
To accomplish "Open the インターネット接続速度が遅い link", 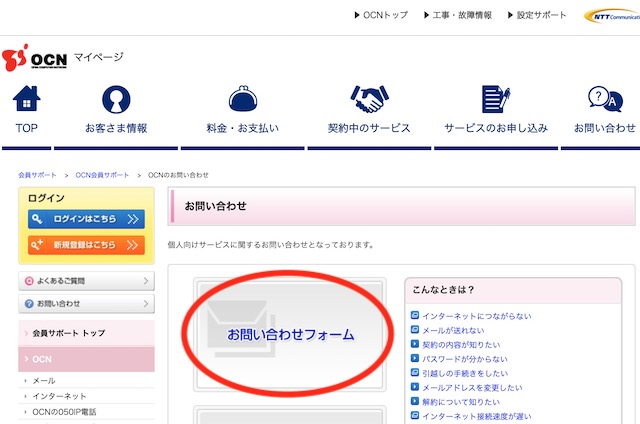I will (x=477, y=416).
